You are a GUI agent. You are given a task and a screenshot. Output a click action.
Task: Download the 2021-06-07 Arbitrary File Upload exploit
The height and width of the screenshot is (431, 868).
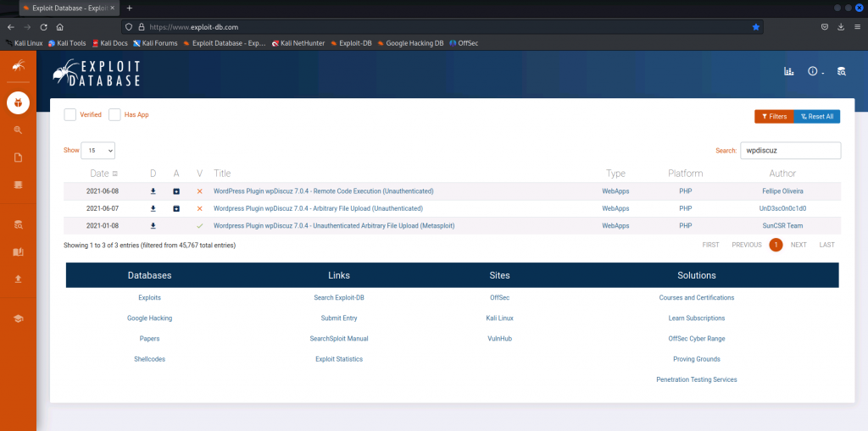point(153,208)
